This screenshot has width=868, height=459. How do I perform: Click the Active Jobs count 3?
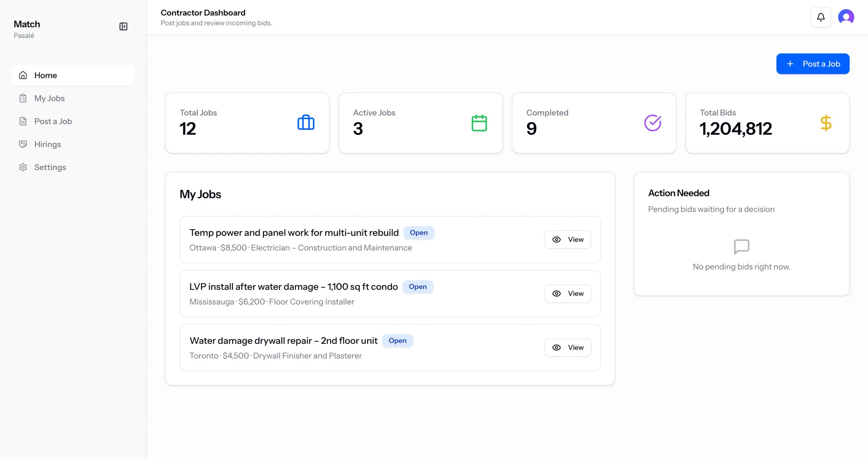point(358,129)
